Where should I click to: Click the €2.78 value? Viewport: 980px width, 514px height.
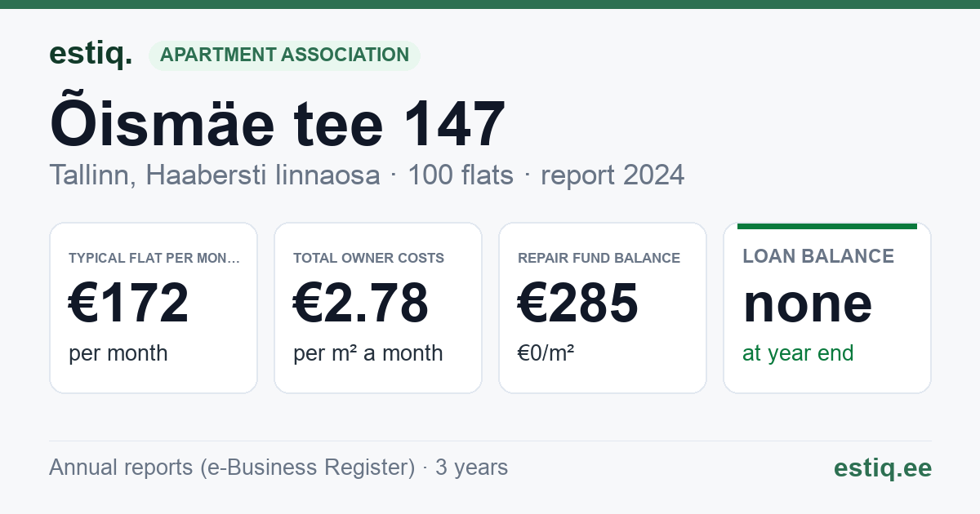[361, 303]
